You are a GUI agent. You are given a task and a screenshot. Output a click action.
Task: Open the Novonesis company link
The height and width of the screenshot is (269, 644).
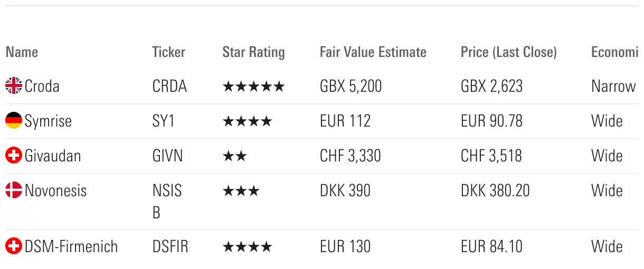point(55,190)
